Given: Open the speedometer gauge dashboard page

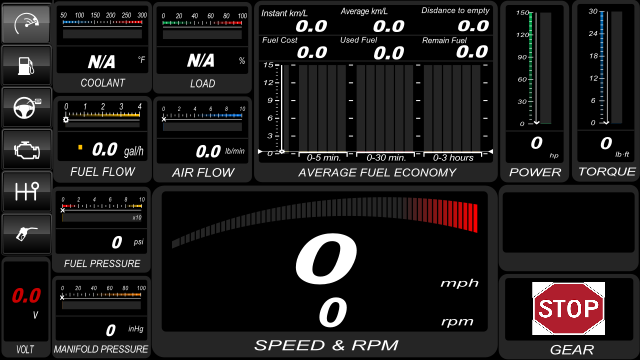Looking at the screenshot, I should pos(27,23).
